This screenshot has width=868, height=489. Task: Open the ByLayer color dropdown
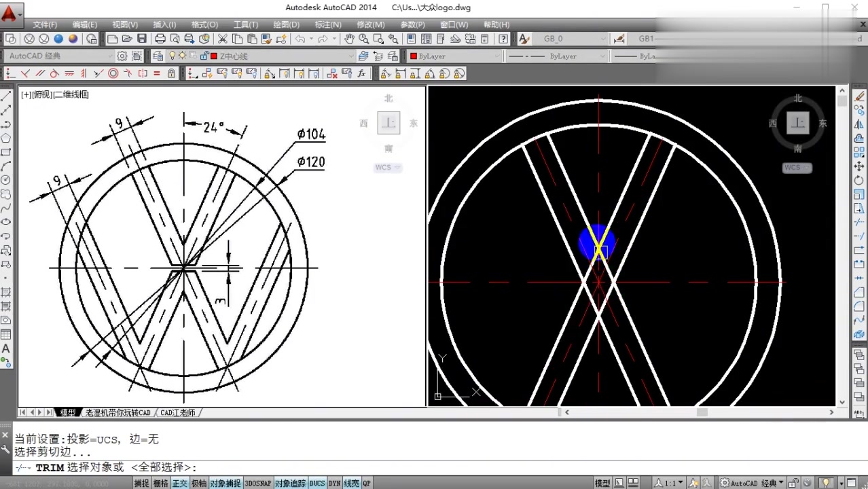click(497, 56)
